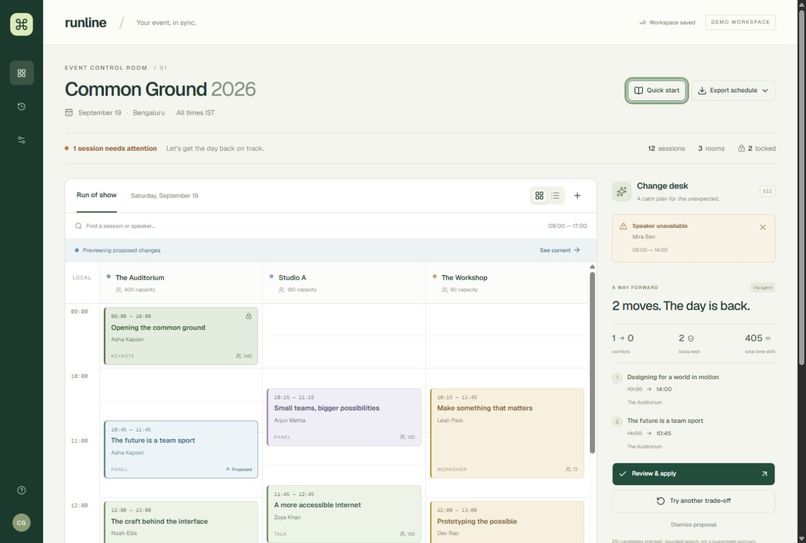
Task: Add a session with the plus icon
Action: point(577,195)
